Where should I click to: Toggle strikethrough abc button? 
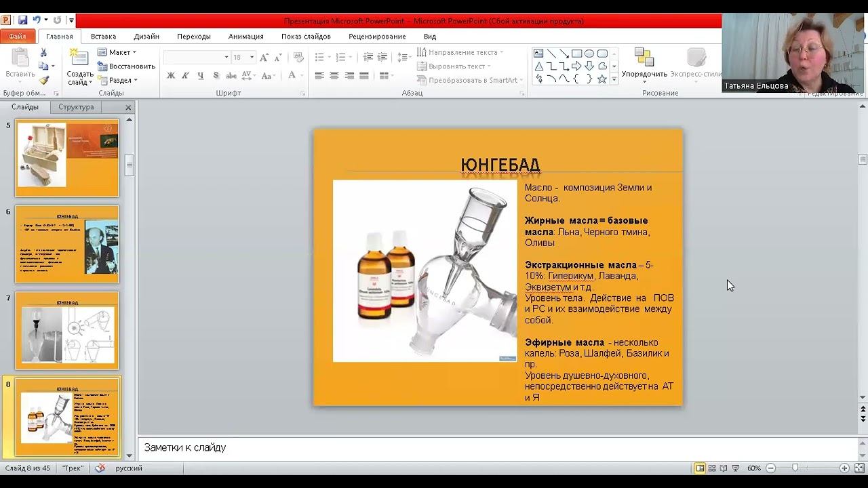(x=231, y=76)
